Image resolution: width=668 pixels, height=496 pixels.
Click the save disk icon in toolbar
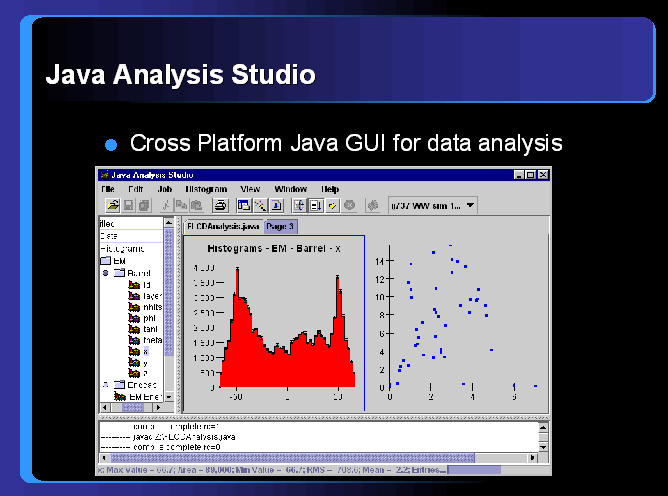coord(126,205)
